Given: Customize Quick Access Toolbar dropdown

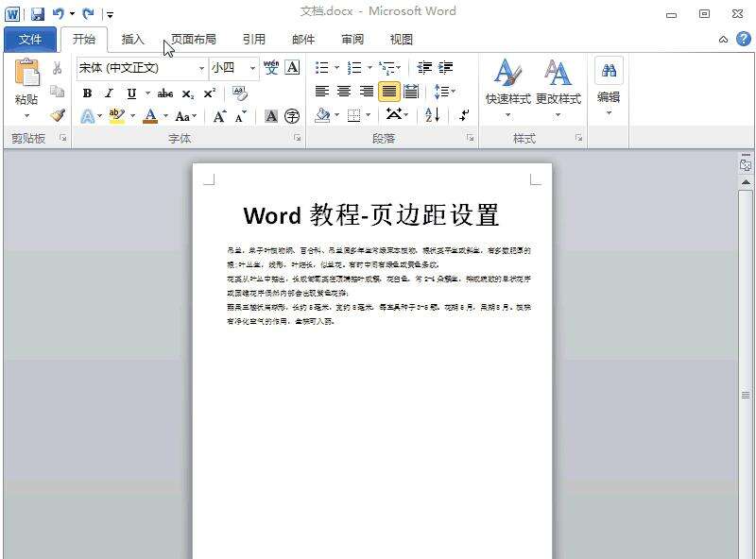Looking at the screenshot, I should pos(110,14).
